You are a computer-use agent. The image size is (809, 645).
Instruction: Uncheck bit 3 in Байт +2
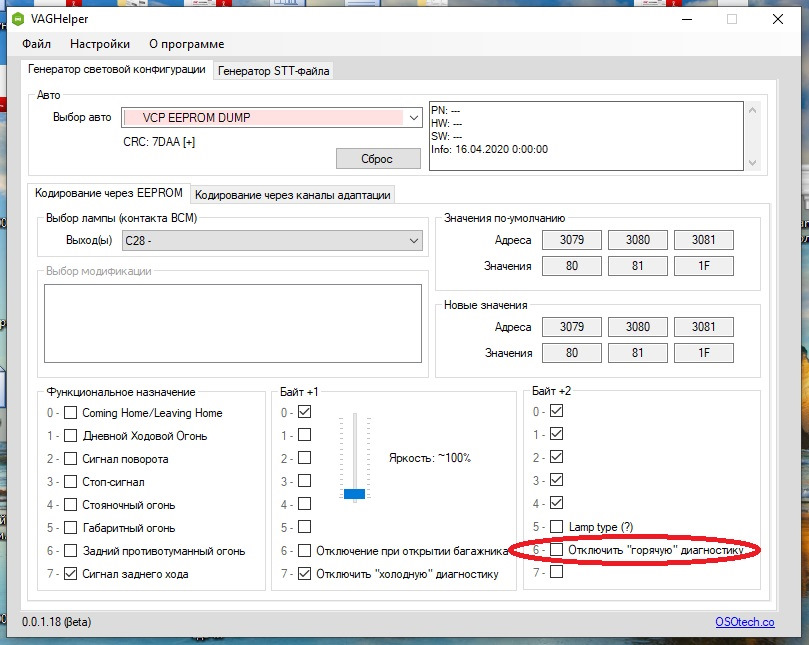[556, 479]
